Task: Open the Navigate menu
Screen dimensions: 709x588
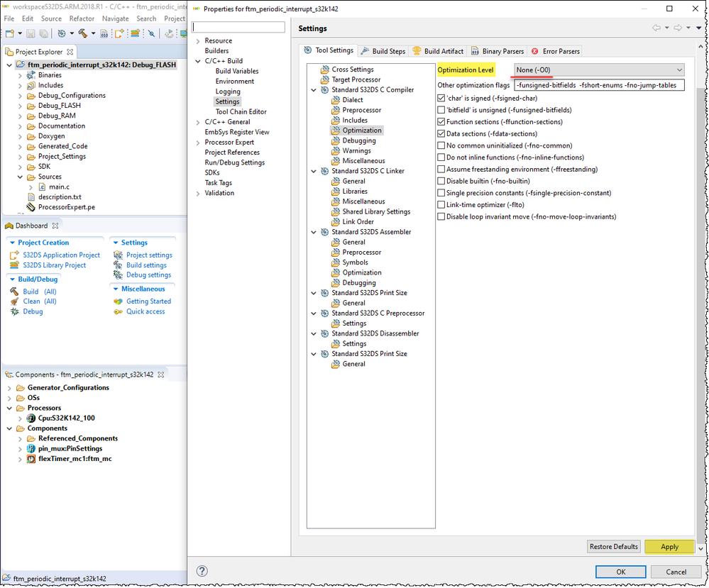Action: coord(115,18)
